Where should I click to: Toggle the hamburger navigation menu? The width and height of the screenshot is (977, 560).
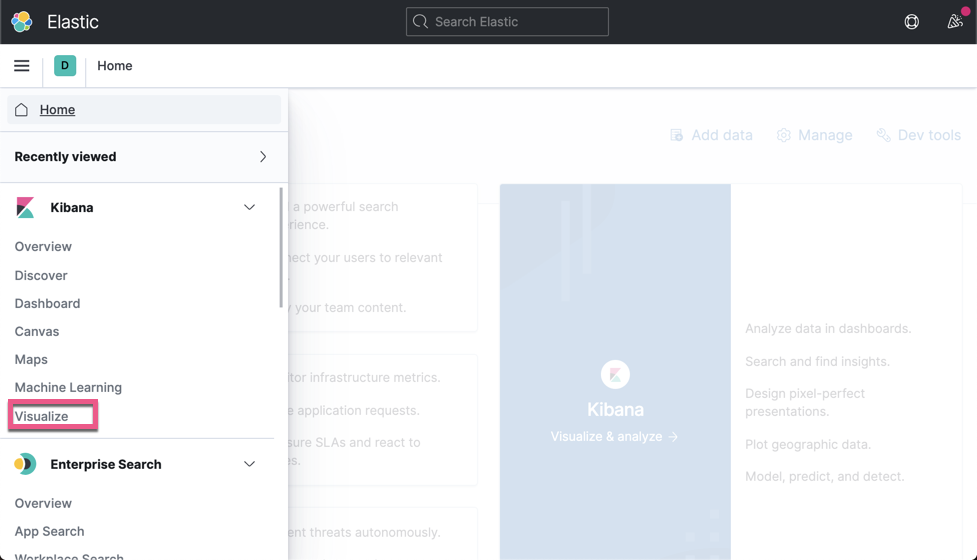tap(22, 65)
